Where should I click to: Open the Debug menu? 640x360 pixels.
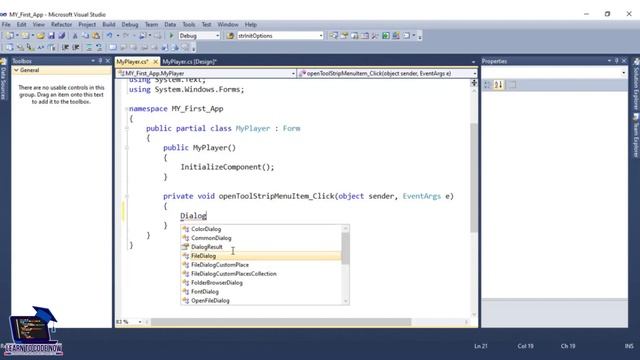tap(130, 24)
